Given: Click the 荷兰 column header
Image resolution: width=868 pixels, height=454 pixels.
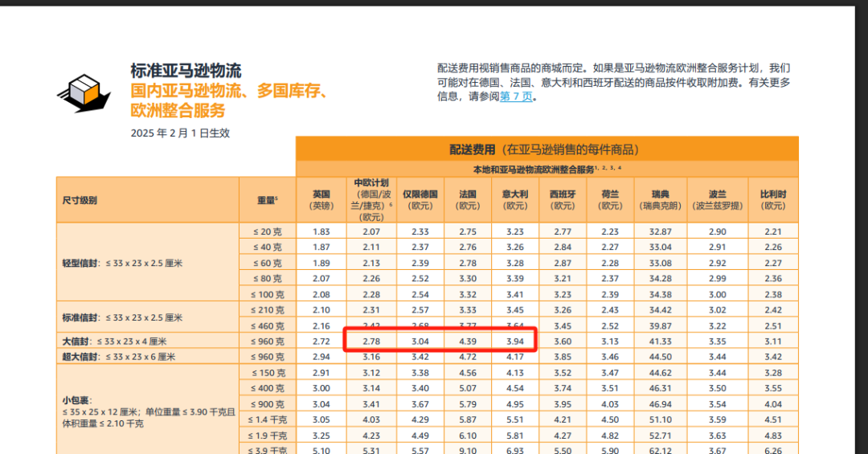Looking at the screenshot, I should [610, 200].
